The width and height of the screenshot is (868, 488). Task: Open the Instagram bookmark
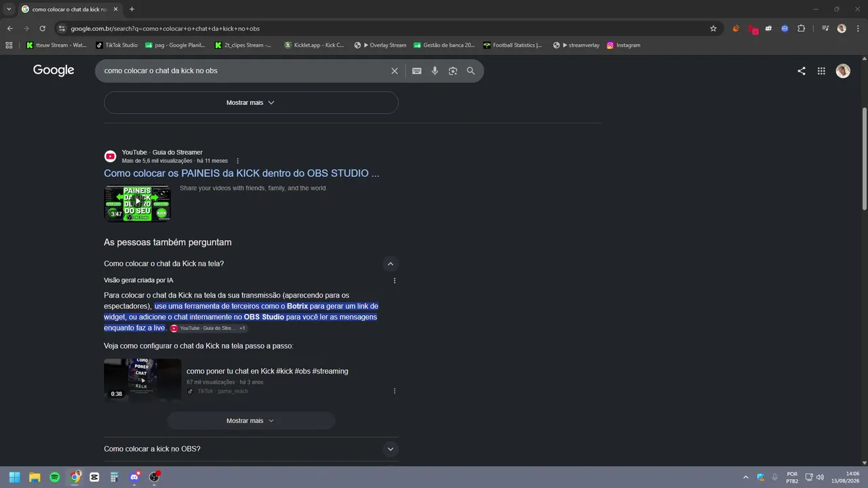tap(623, 45)
